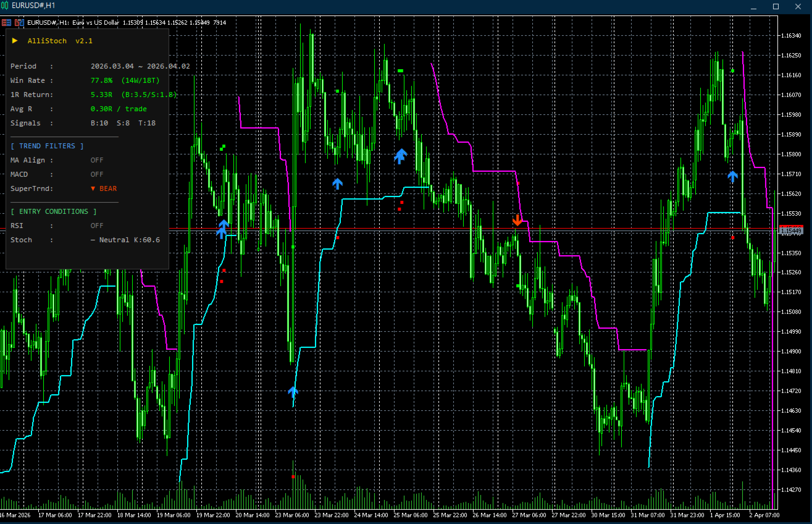The height and width of the screenshot is (524, 812).
Task: Click the 1.15260 price scale label
Action: [x=791, y=272]
